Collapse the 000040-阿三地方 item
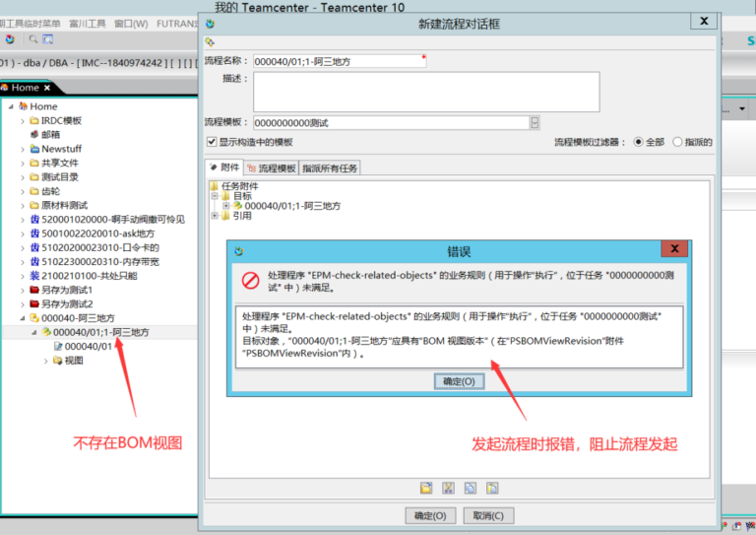Screen dimensions: 756x535 pyautogui.click(x=23, y=318)
